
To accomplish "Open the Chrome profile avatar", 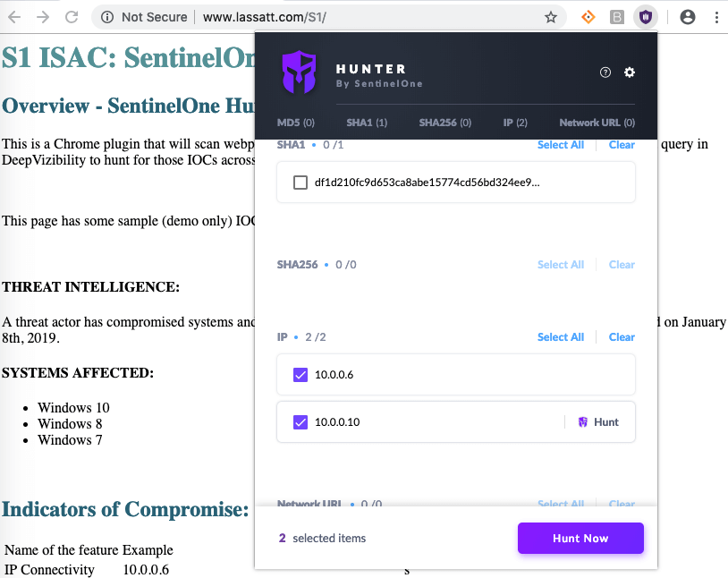I will (687, 17).
